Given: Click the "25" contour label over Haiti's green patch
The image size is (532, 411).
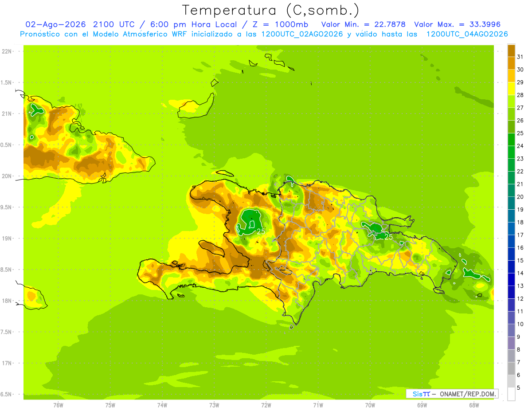Looking at the screenshot, I should tap(261, 231).
